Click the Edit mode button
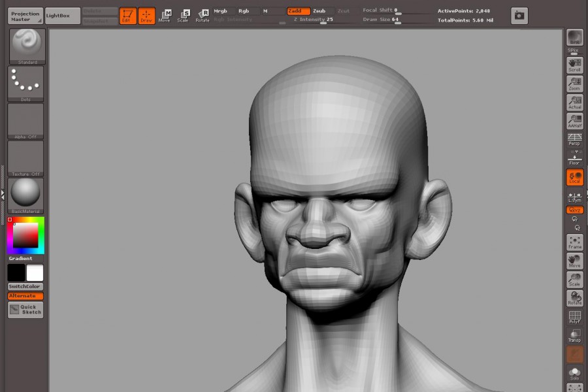 [128, 16]
